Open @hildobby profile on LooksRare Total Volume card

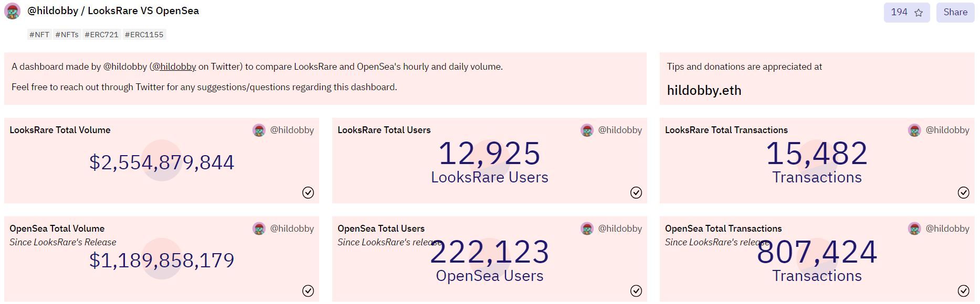coord(292,130)
